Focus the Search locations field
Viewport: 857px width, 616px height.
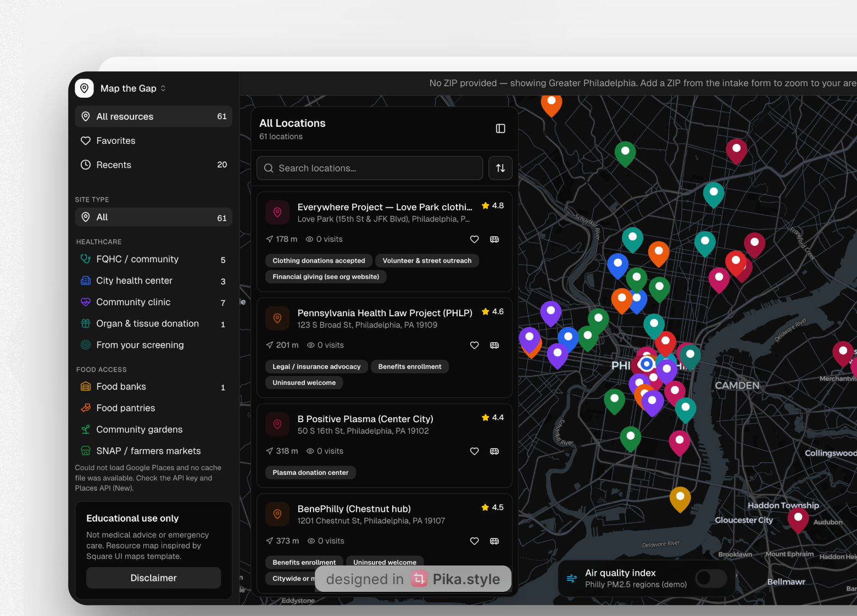[370, 168]
